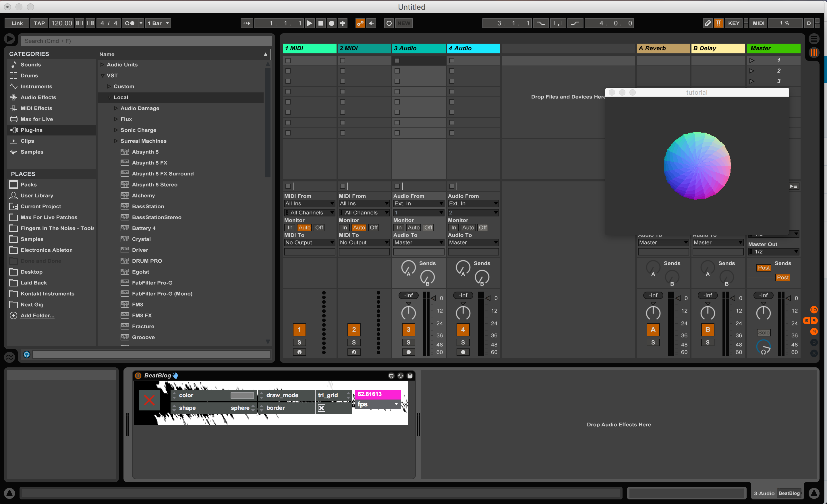Toggle the border checkbox in BeatBlog

[x=321, y=408]
